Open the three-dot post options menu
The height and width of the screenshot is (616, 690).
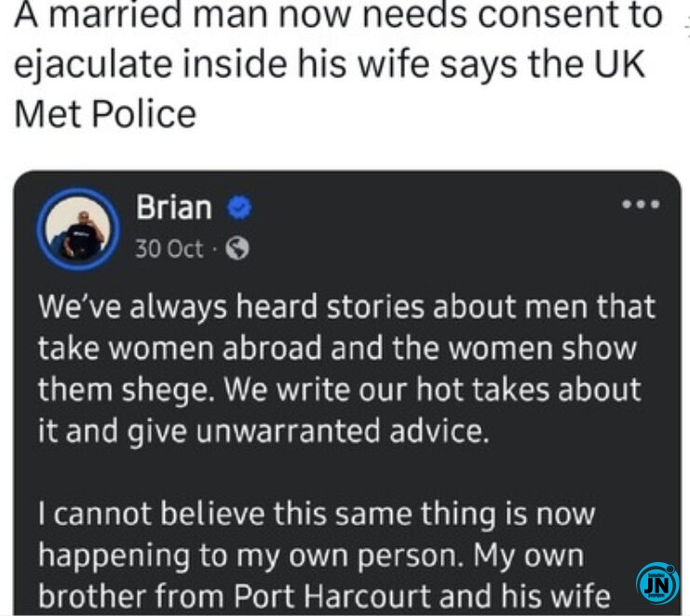tap(643, 205)
